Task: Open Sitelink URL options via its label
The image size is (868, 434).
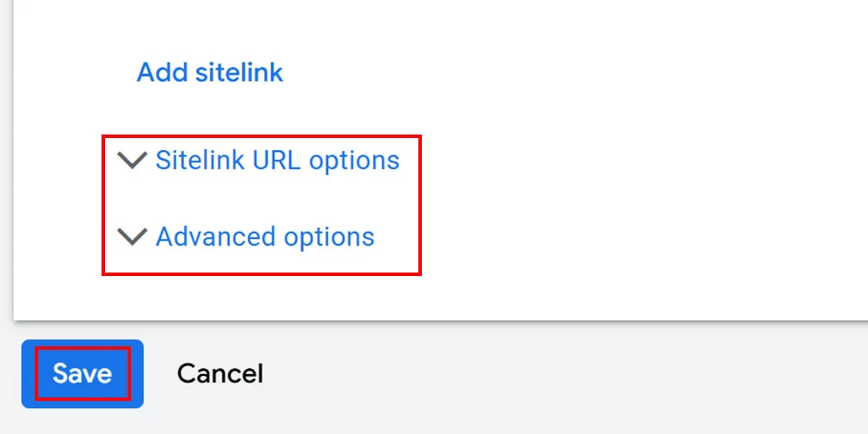Action: (x=277, y=161)
